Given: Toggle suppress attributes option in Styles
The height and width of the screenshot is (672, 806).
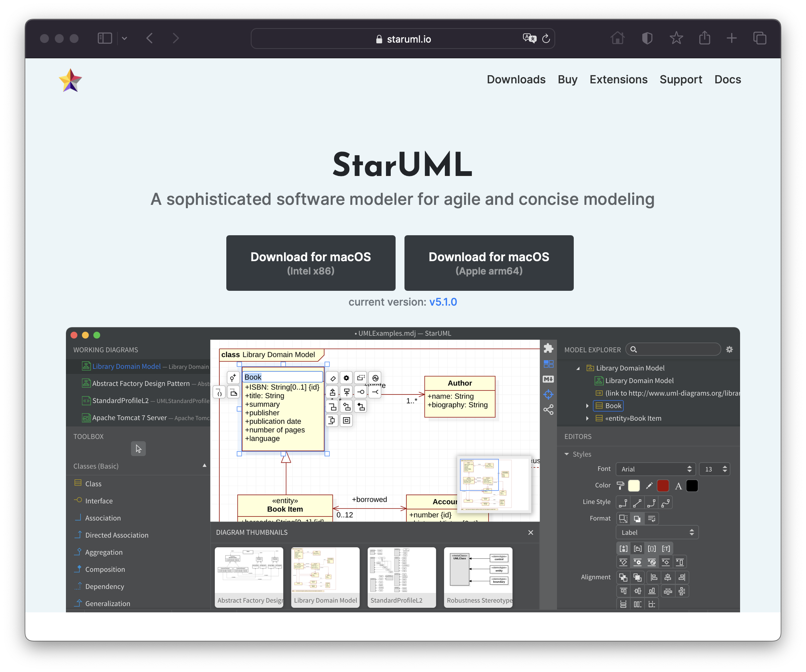Looking at the screenshot, I should pos(623,562).
